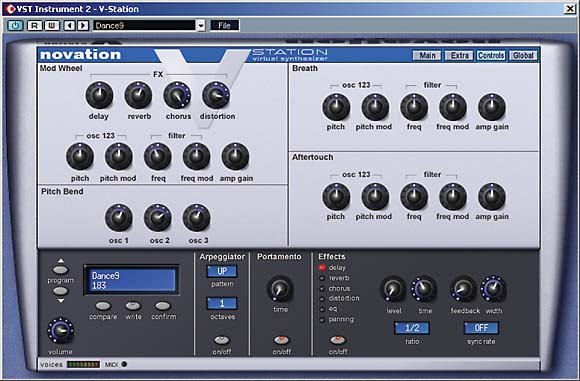Click the Pitch Bend osc 2 knob
The height and width of the screenshot is (381, 580).
(158, 218)
